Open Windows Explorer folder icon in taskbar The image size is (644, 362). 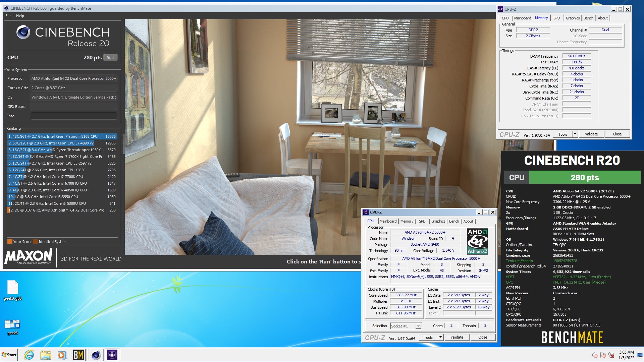pyautogui.click(x=45, y=355)
